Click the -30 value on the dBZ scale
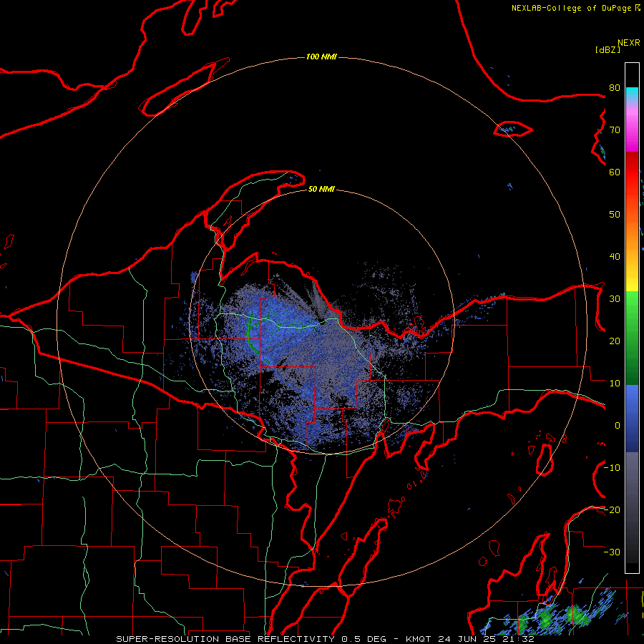Viewport: 644px width, 644px height. coord(612,552)
